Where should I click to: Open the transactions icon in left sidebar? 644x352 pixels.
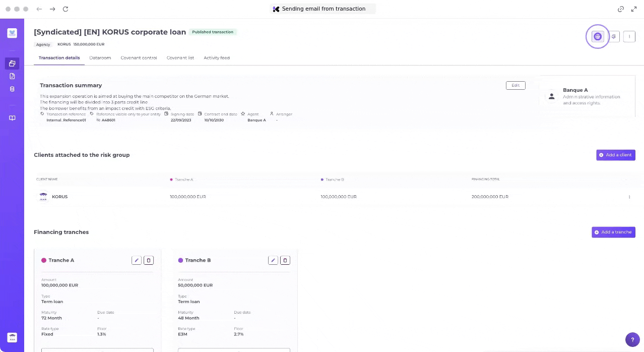click(x=12, y=64)
